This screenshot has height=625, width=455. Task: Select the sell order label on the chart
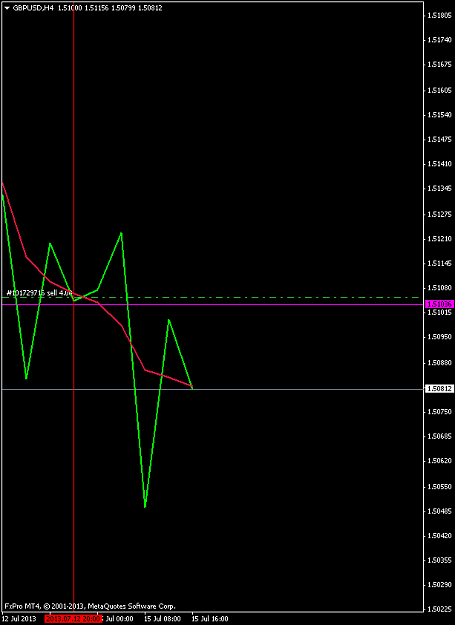click(x=39, y=293)
